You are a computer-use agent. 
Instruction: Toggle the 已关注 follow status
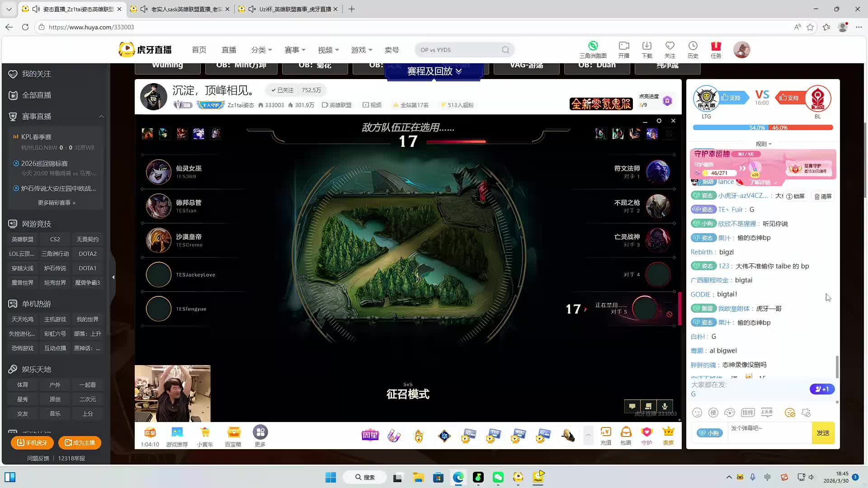(282, 90)
